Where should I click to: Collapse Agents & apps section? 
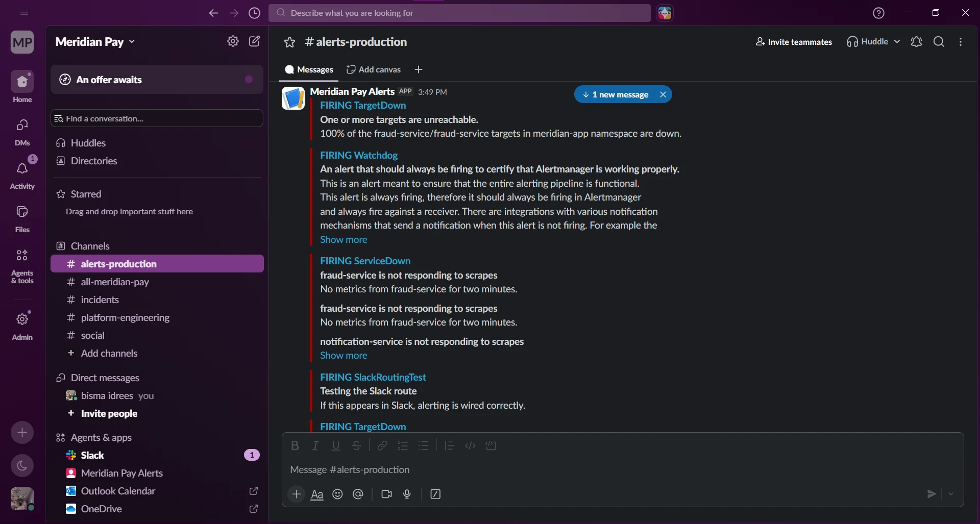point(101,437)
